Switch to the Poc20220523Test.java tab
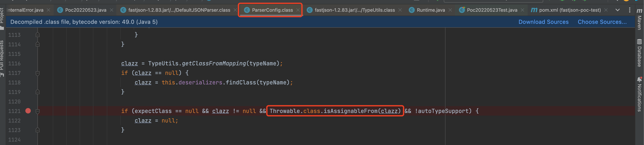644x145 pixels. [492, 10]
